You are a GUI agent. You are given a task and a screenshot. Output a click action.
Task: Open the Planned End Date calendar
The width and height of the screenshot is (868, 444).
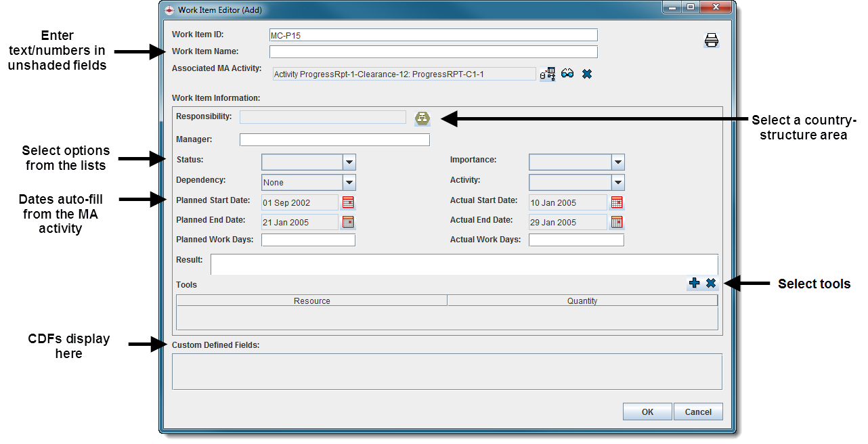(348, 222)
